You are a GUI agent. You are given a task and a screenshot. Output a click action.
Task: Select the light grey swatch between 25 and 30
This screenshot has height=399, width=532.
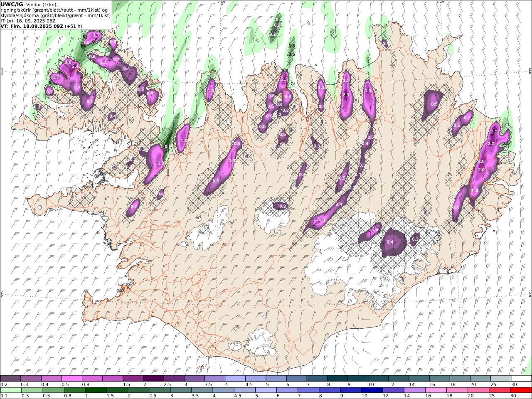(x=501, y=378)
